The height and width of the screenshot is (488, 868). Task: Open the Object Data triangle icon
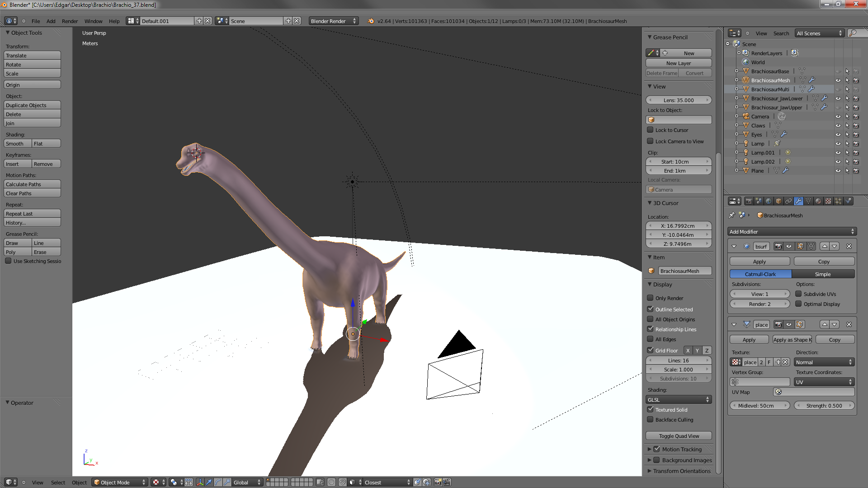click(x=808, y=201)
